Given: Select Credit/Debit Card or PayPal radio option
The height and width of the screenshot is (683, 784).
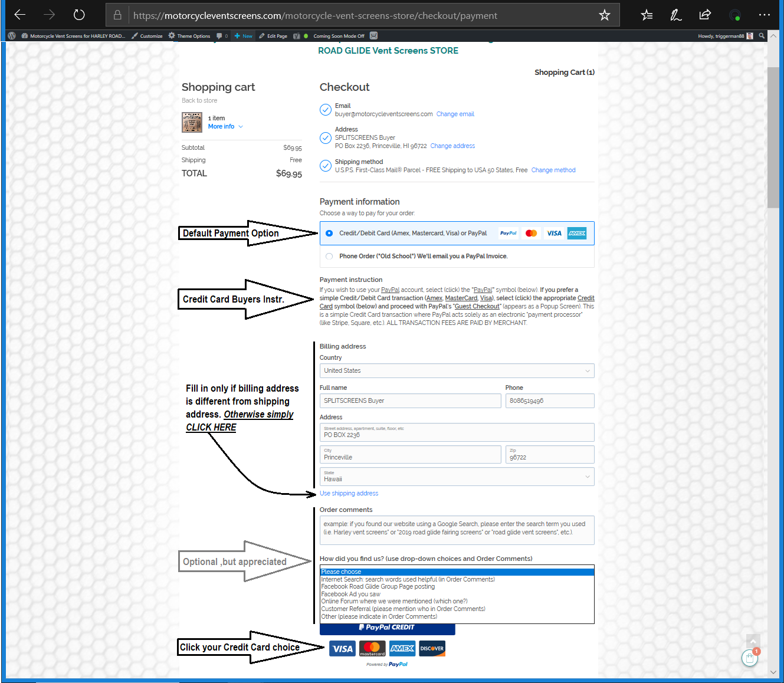Looking at the screenshot, I should (329, 234).
